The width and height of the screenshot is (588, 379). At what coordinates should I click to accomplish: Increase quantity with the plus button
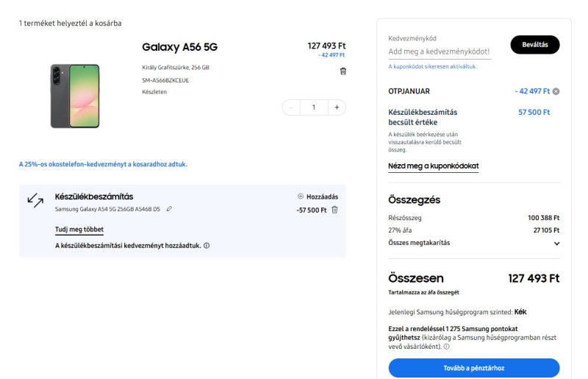pyautogui.click(x=337, y=107)
